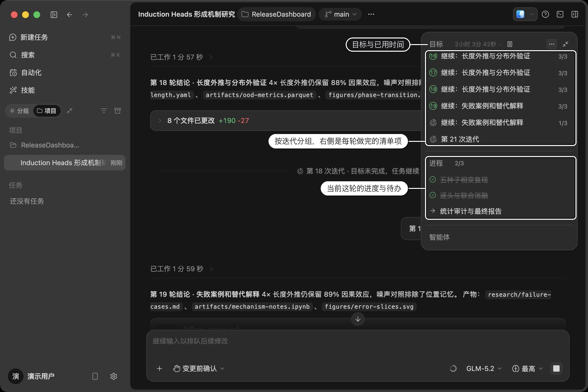The width and height of the screenshot is (588, 392).
Task: Collapse all groups icon in sidebar
Action: point(70,111)
